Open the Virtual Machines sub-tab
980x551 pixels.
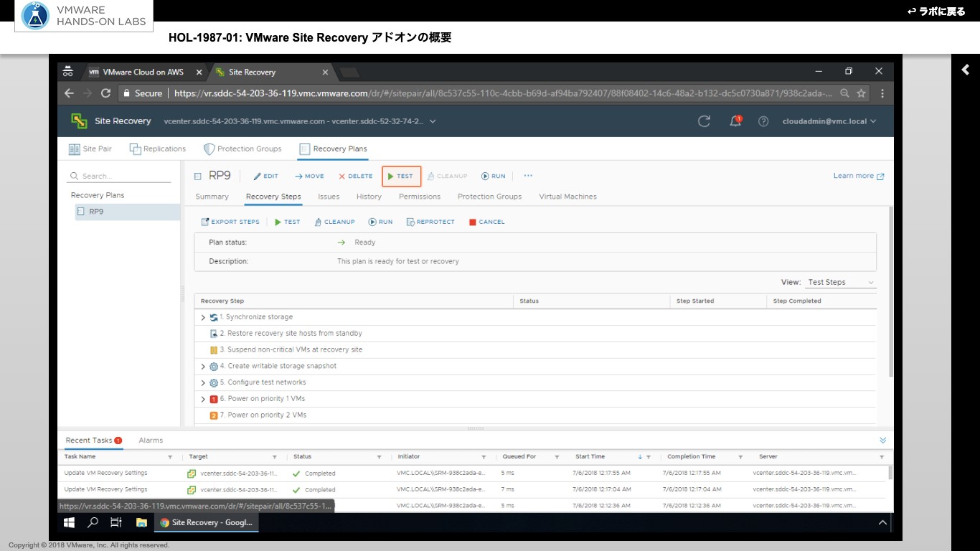coord(567,197)
